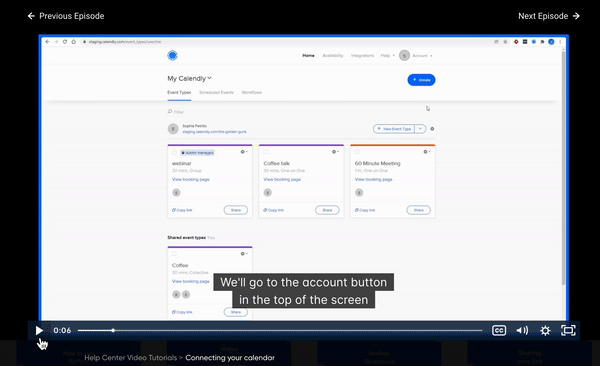Image resolution: width=600 pixels, height=366 pixels.
Task: View booking page for webinar
Action: [191, 179]
